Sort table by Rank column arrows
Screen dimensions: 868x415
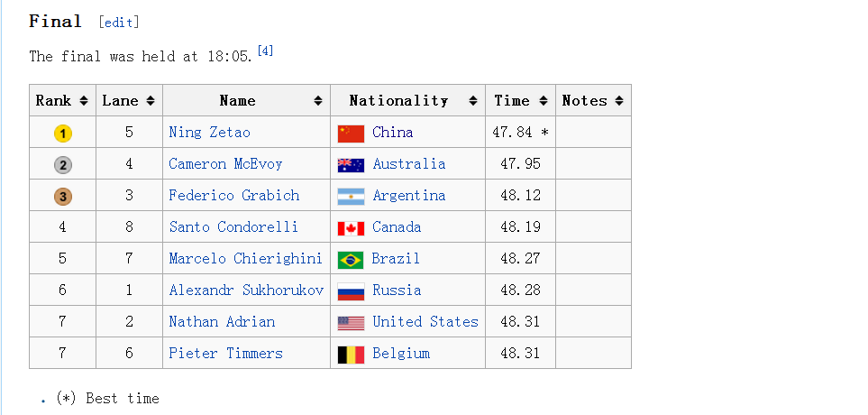(84, 101)
